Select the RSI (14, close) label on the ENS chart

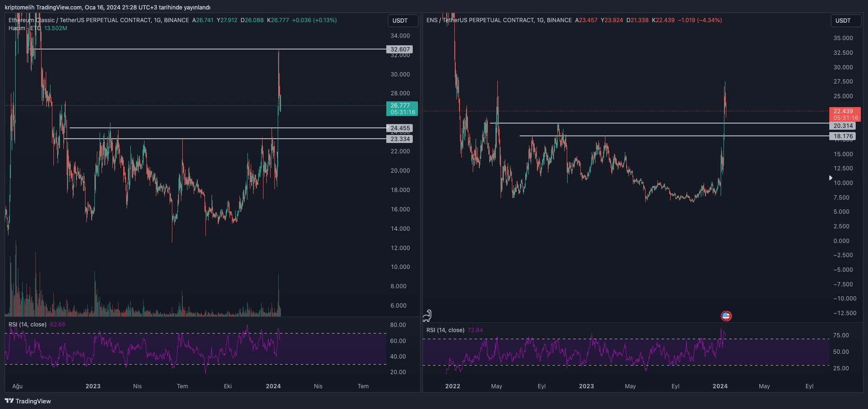[x=445, y=330]
